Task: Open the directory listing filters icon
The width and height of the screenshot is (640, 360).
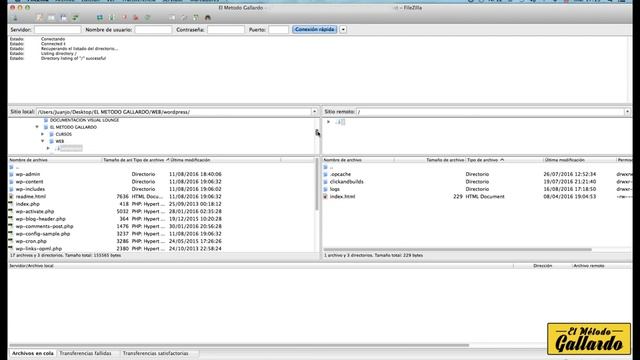Action: click(172, 18)
